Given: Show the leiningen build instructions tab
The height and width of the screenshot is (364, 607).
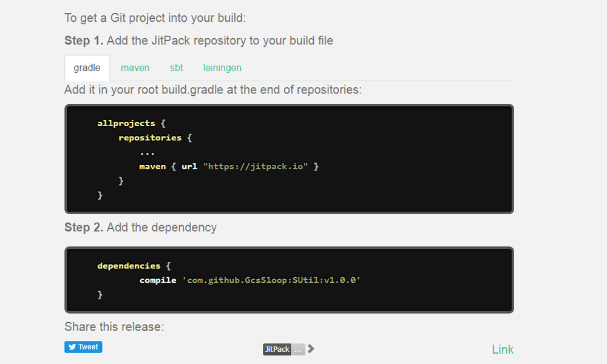Looking at the screenshot, I should 222,68.
